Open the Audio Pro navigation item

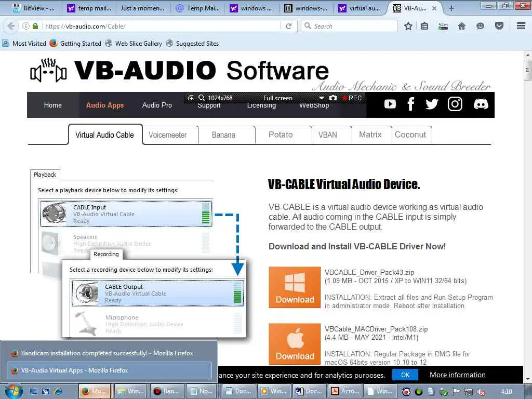coord(157,105)
